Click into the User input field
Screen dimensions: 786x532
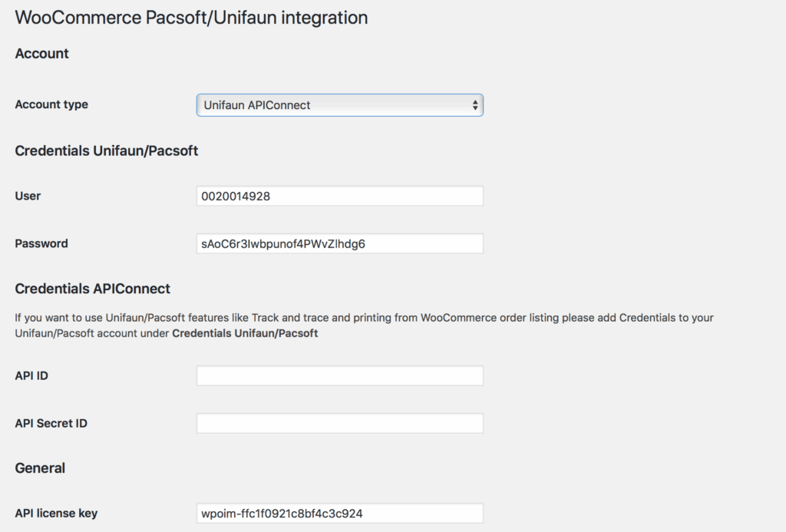(339, 196)
